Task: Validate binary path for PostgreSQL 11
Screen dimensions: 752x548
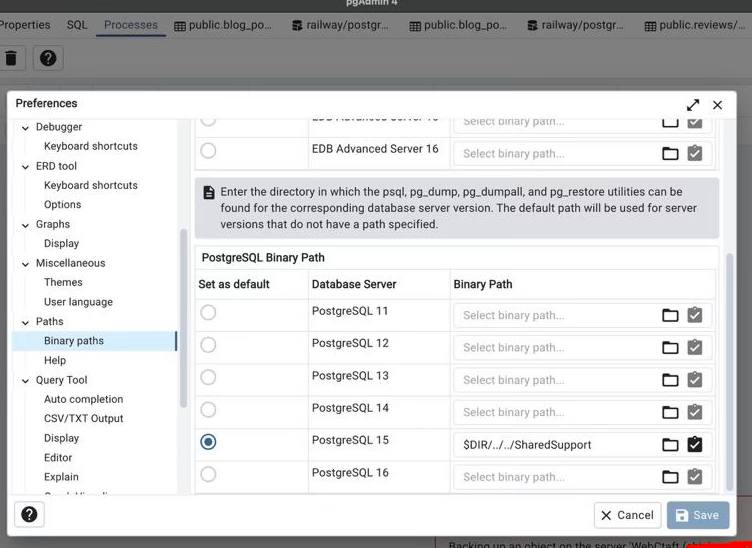Action: tap(694, 315)
